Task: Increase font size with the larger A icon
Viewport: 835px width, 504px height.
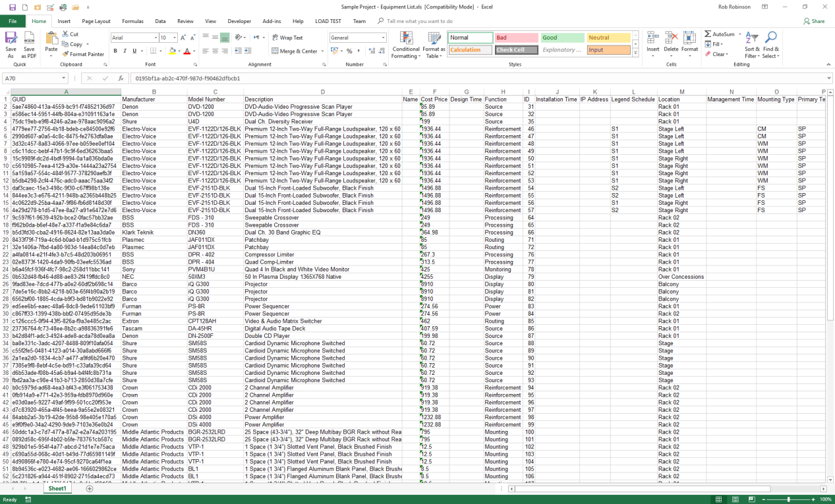Action: click(183, 38)
